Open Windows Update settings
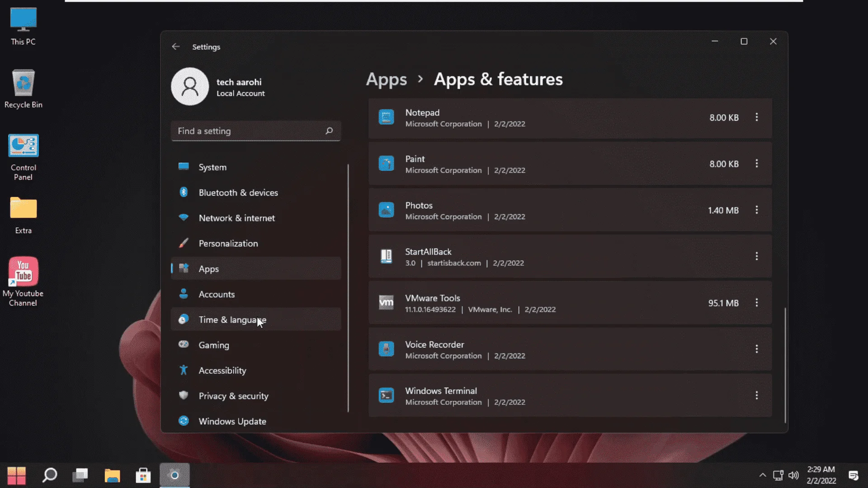 click(x=256, y=421)
